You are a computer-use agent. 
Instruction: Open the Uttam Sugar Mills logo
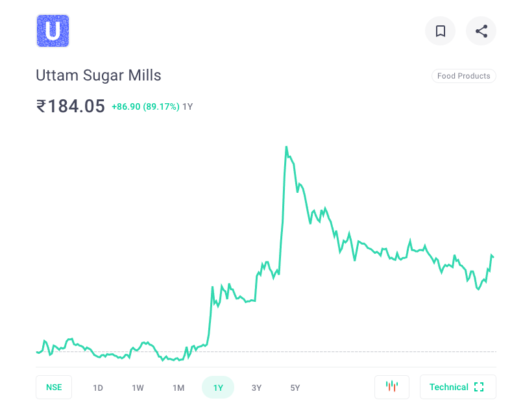tap(53, 31)
